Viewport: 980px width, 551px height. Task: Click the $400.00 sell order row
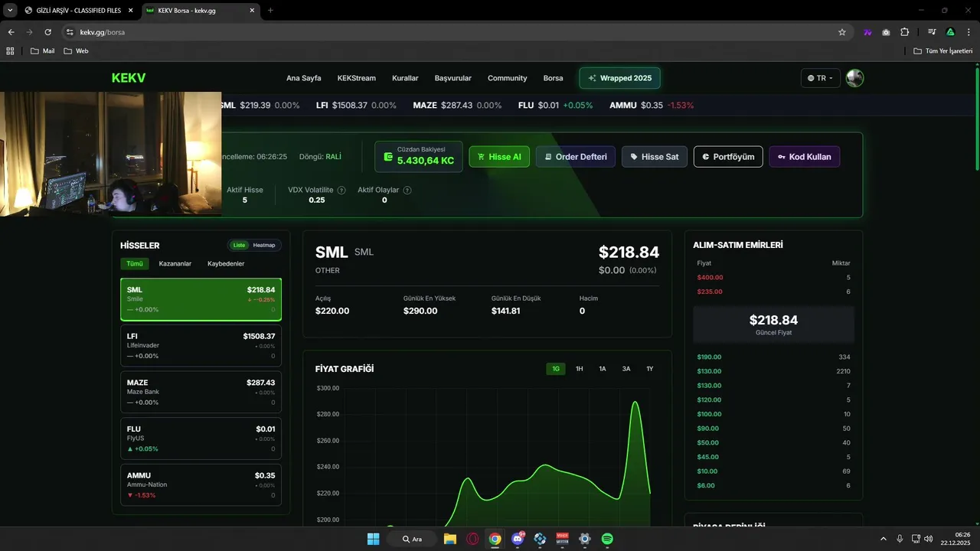(x=773, y=277)
